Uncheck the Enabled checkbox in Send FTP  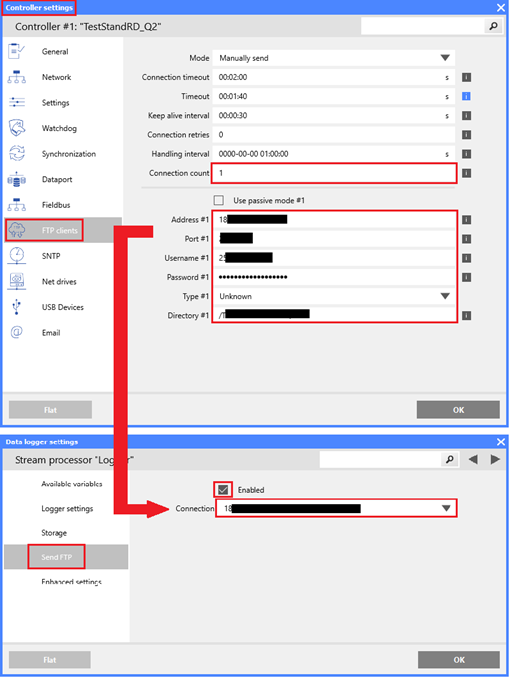tap(223, 489)
